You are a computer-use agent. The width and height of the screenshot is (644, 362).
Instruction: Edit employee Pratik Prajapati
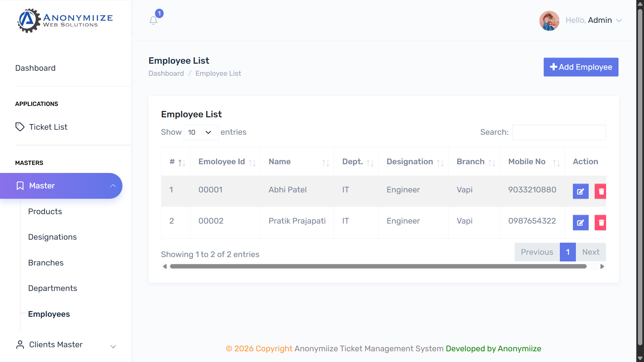[x=581, y=223]
